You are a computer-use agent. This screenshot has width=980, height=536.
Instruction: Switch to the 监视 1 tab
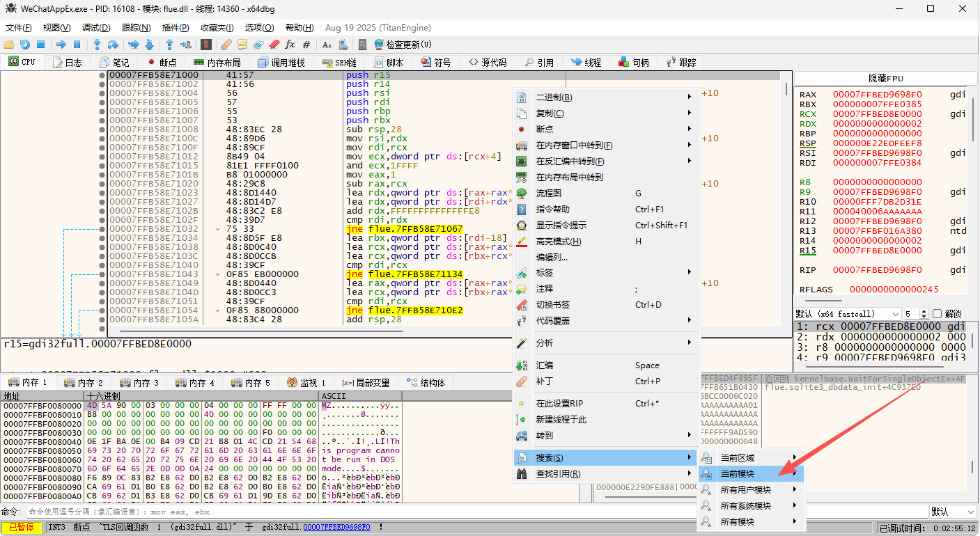307,383
